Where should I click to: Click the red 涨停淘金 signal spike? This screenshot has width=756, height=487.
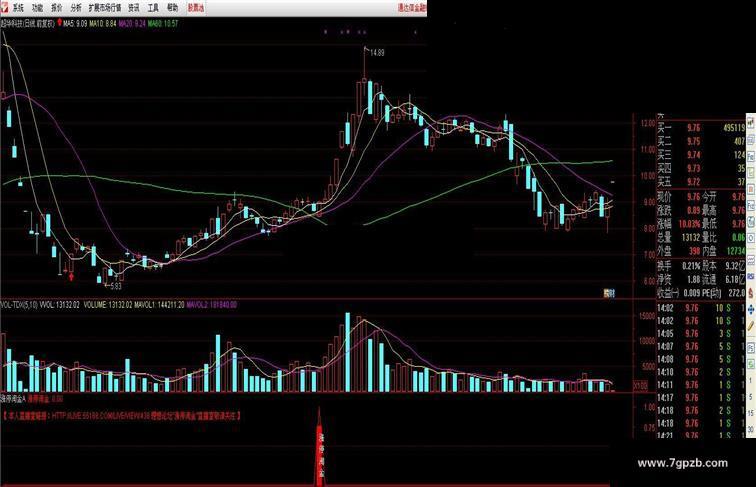coord(319,446)
